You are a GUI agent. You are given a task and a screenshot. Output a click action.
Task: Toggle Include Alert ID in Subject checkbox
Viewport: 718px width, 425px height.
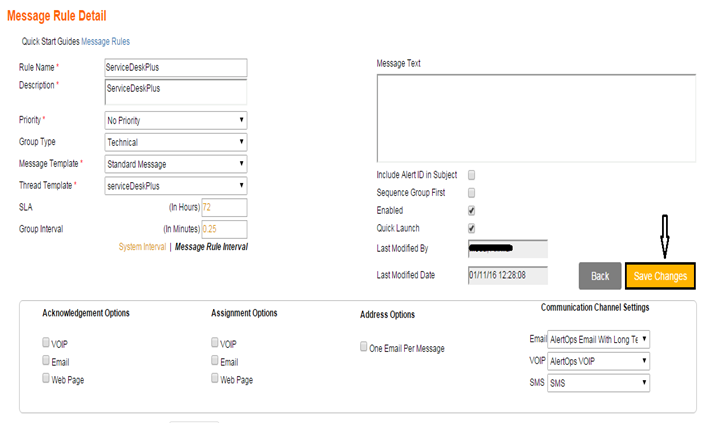coord(471,175)
